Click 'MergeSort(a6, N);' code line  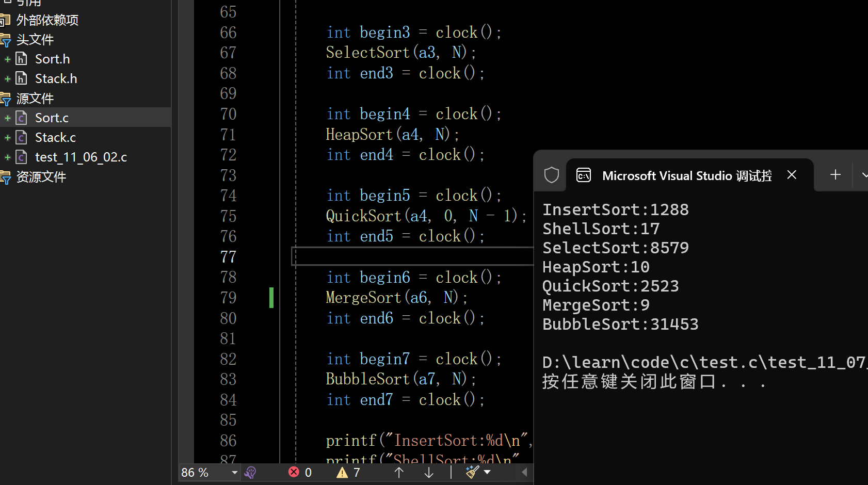[x=397, y=298]
